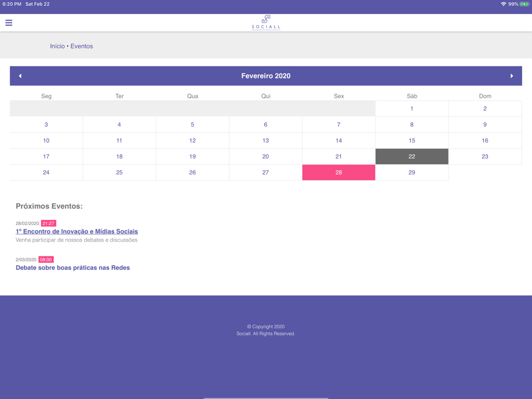
Task: Select day 9 in the calendar
Action: [485, 124]
